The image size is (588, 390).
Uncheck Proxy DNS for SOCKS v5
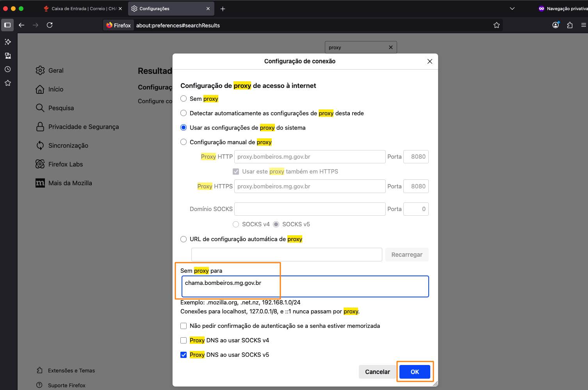point(184,355)
